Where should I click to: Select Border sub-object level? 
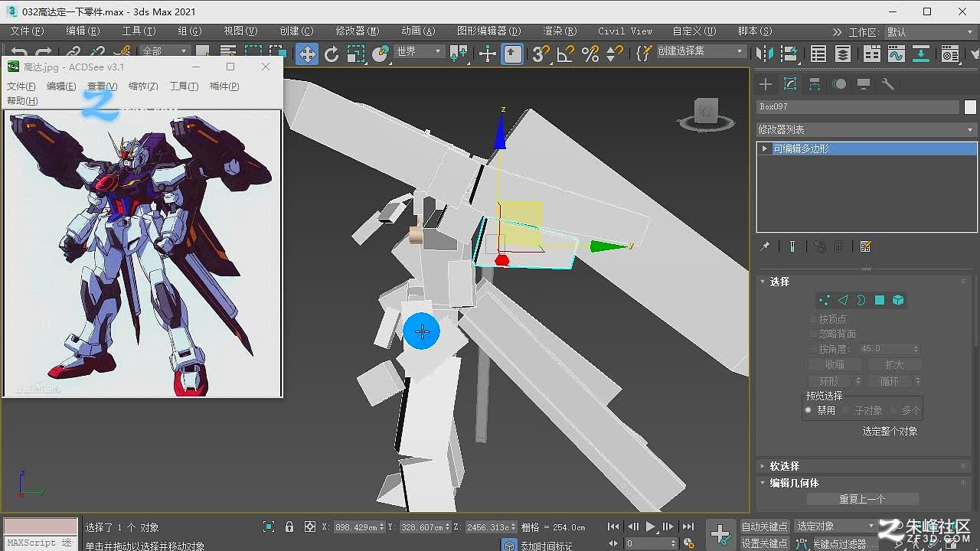pyautogui.click(x=861, y=300)
